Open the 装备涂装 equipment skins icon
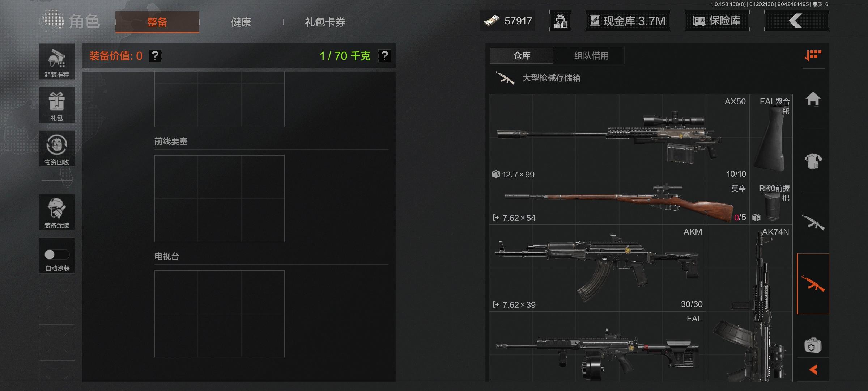 [57, 212]
